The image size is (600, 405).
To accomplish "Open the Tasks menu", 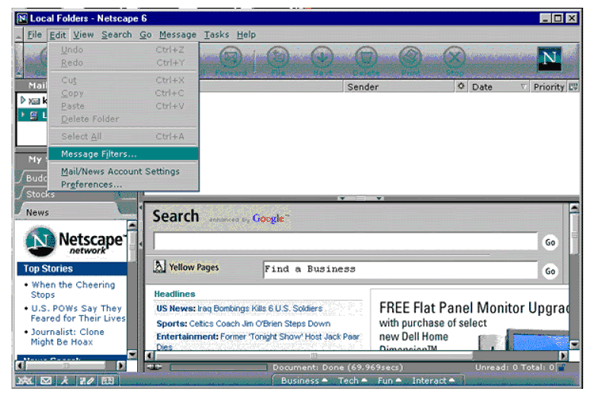I will (x=216, y=35).
